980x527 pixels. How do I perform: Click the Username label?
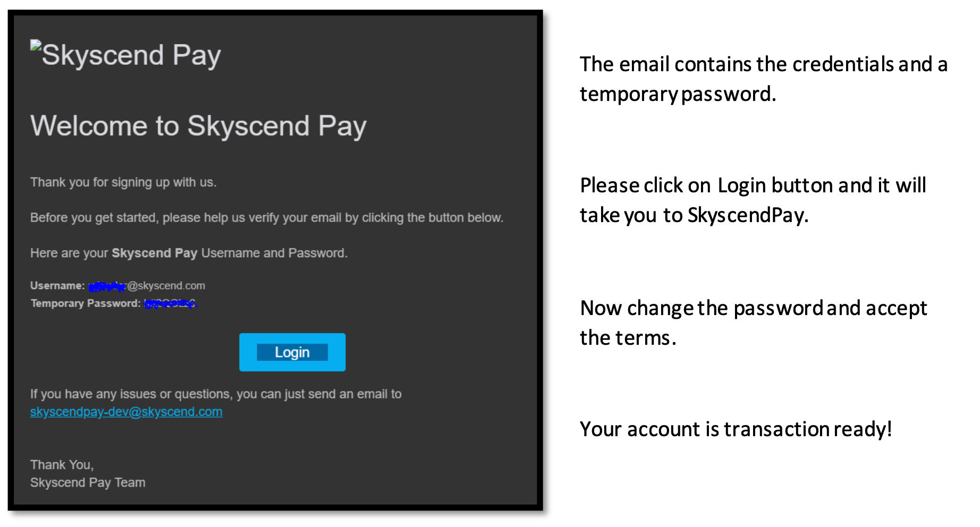[x=57, y=286]
